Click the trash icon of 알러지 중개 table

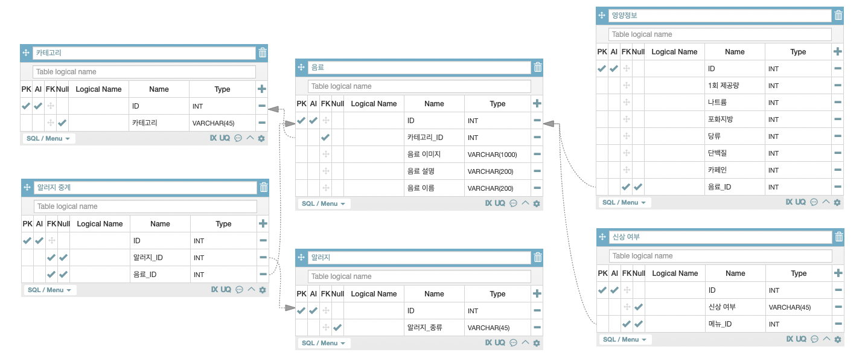tap(264, 188)
